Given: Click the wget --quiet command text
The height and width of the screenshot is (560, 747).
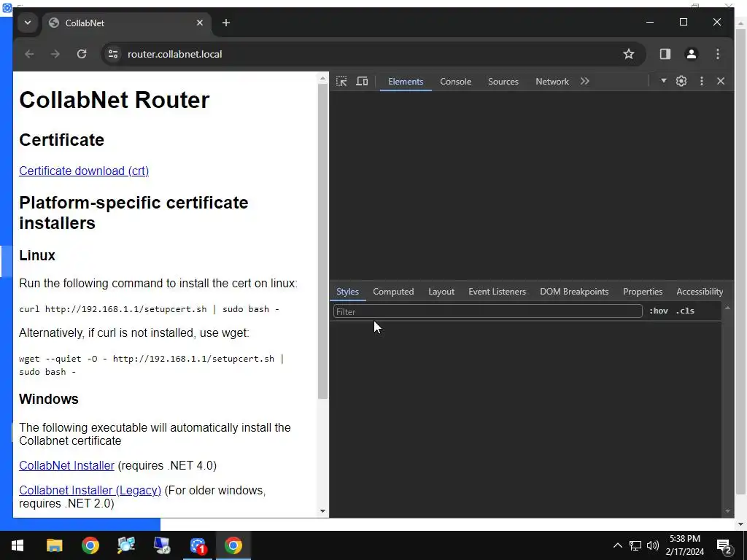Looking at the screenshot, I should (x=152, y=365).
